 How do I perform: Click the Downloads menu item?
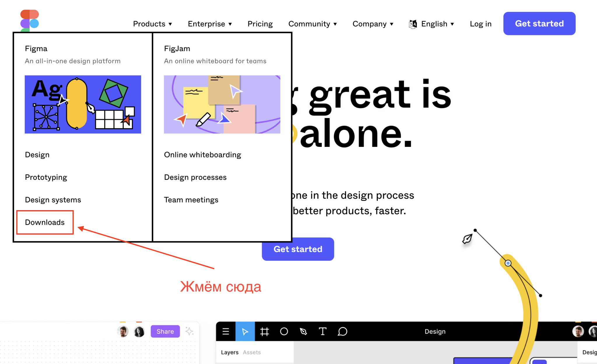(44, 222)
